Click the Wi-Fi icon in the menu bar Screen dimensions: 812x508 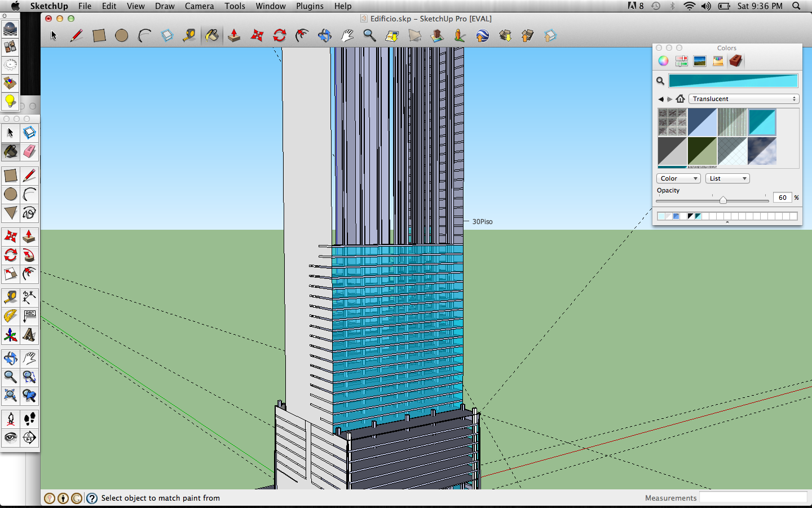(689, 6)
